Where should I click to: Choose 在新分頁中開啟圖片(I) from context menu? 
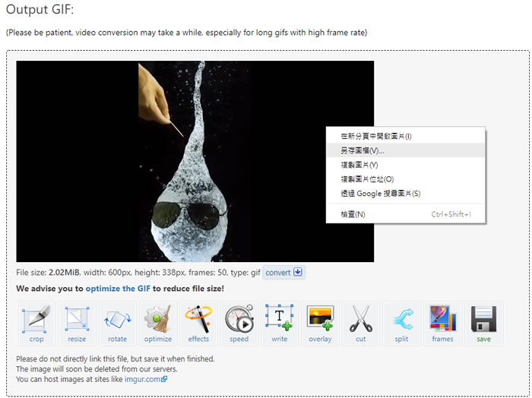[x=405, y=136]
